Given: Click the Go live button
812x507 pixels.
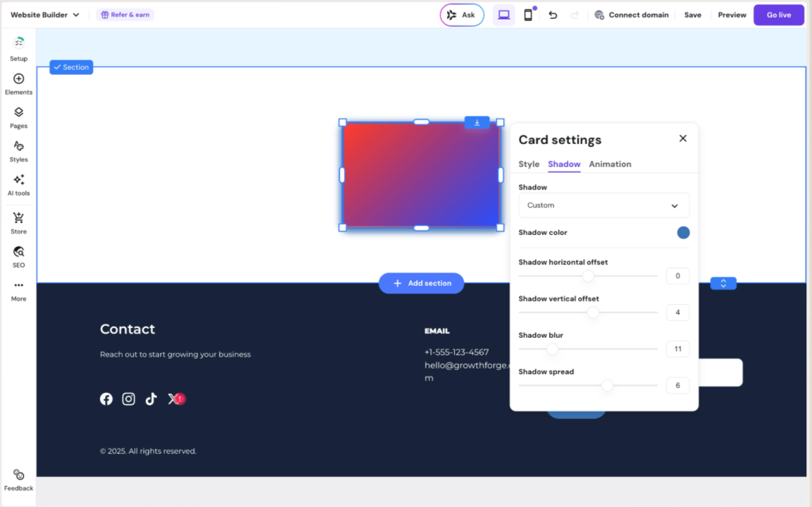Looking at the screenshot, I should 778,15.
